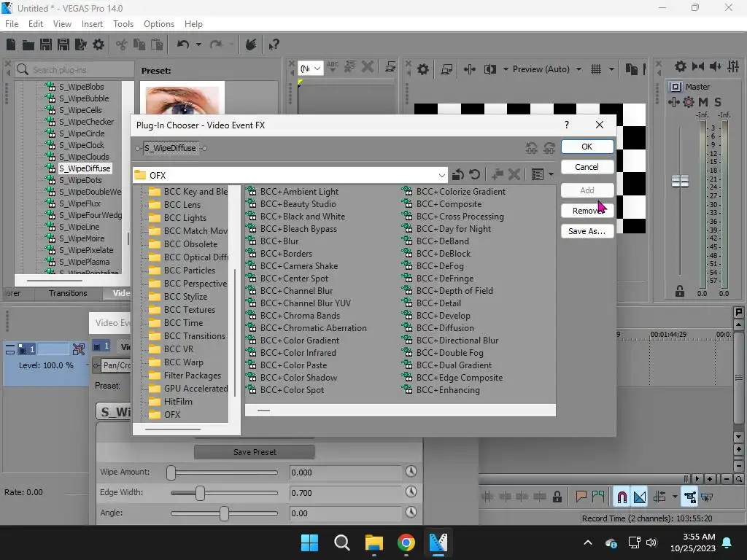This screenshot has width=747, height=560.
Task: Select S_WipeDiffuse in the plug-in chain
Action: pyautogui.click(x=171, y=148)
